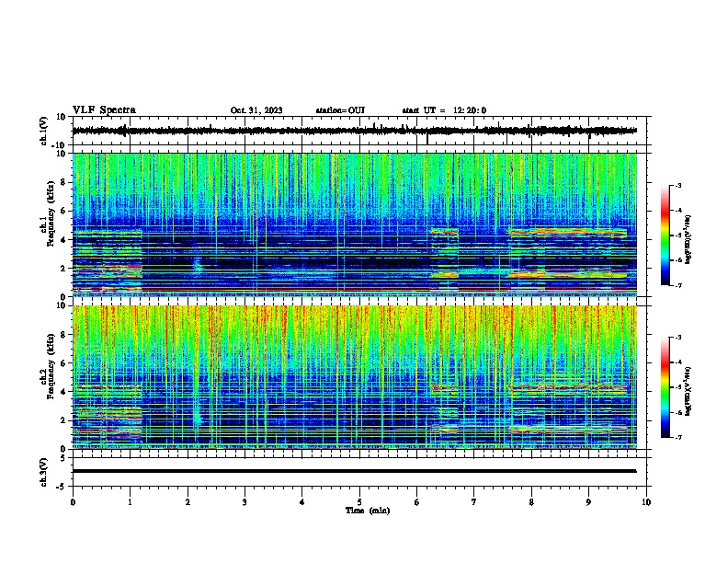
Task: Click the ch.2 spectrogram color scale bar
Action: (x=665, y=387)
